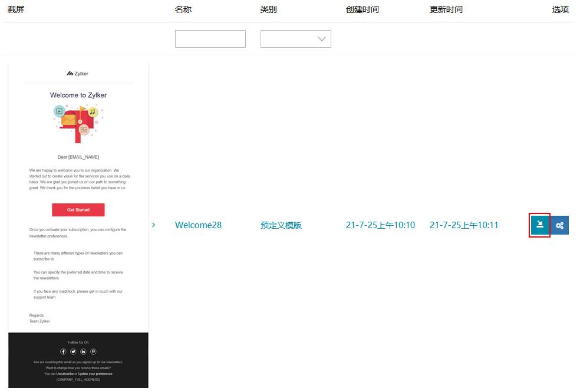Click the Facebook icon in preview footer
This screenshot has width=580, height=392.
tap(63, 351)
